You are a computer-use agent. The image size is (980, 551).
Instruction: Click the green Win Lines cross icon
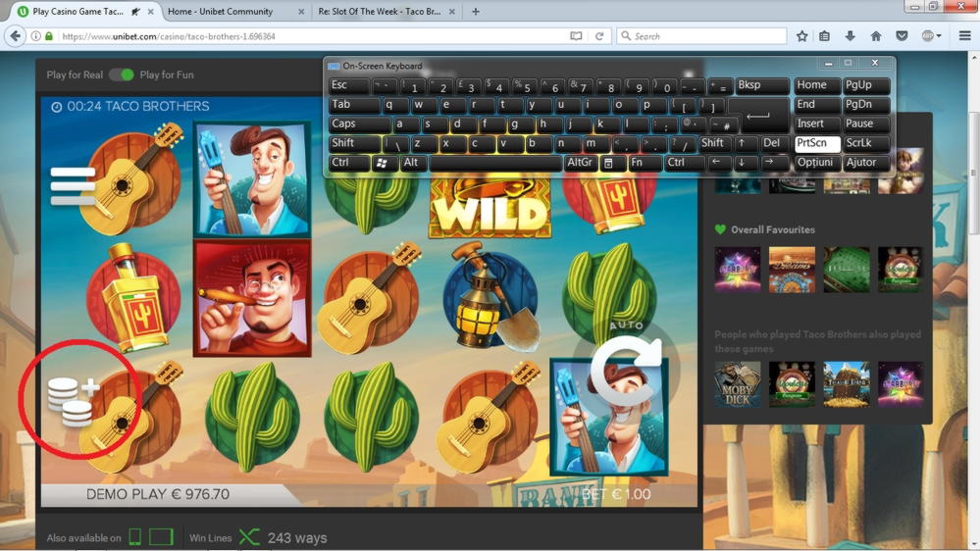point(249,537)
